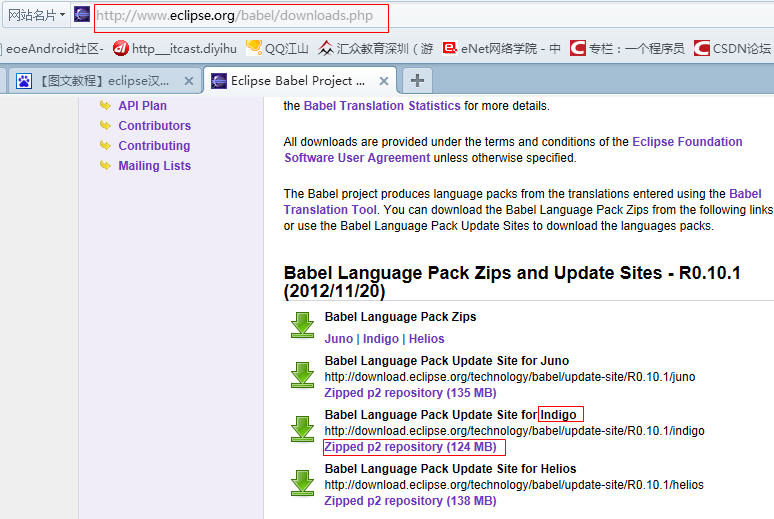Click the itcast bookmark red icon
This screenshot has height=519, width=774.
click(x=120, y=48)
